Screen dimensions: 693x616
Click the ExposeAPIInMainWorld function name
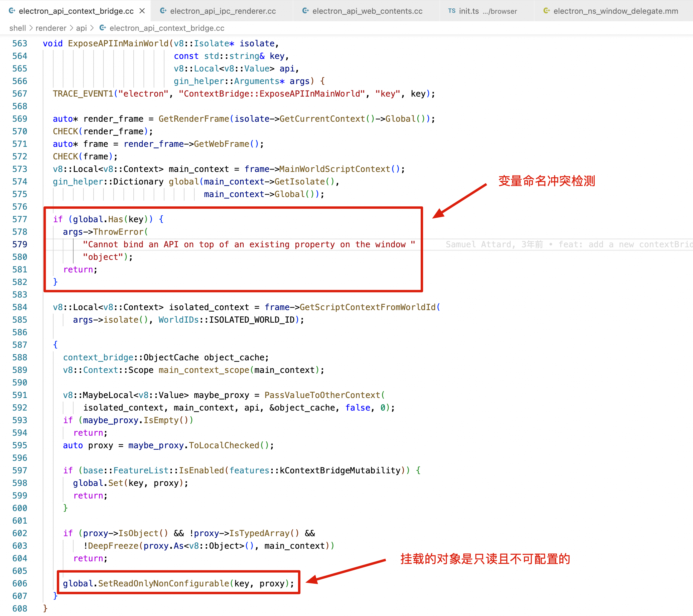click(118, 43)
